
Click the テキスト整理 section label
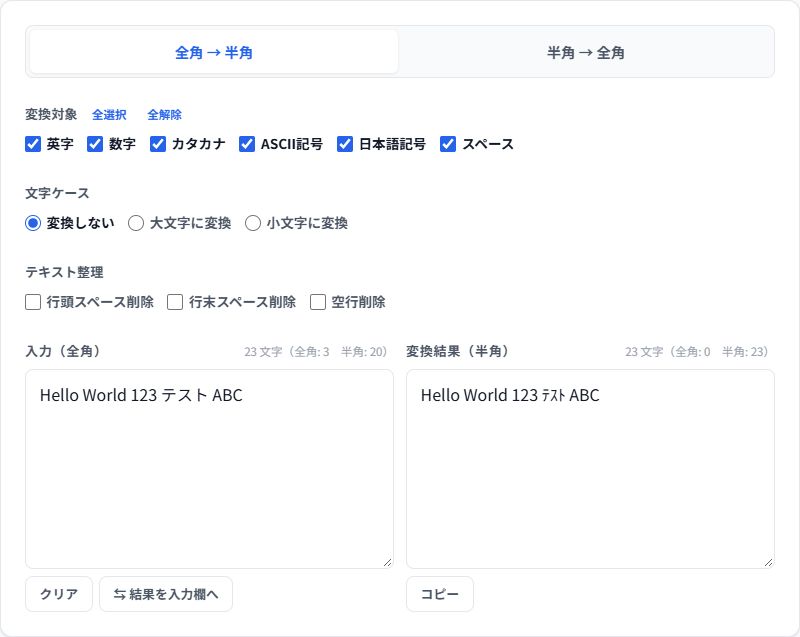click(x=64, y=272)
